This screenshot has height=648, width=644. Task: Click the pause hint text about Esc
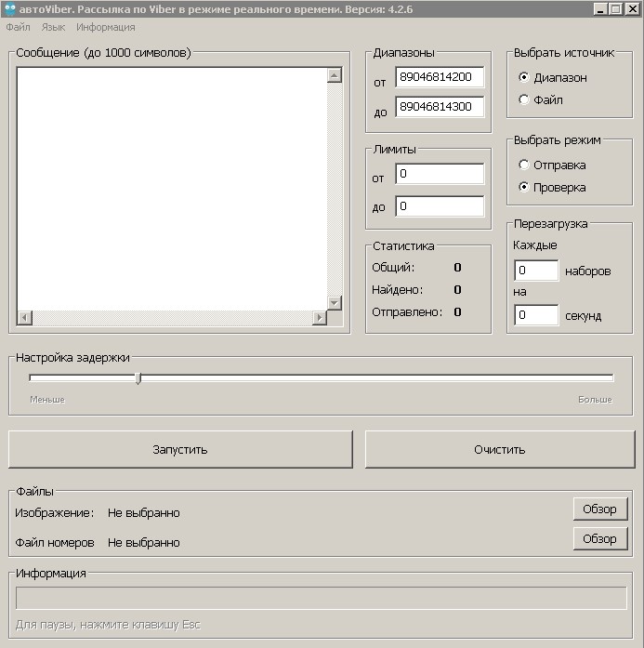point(108,625)
